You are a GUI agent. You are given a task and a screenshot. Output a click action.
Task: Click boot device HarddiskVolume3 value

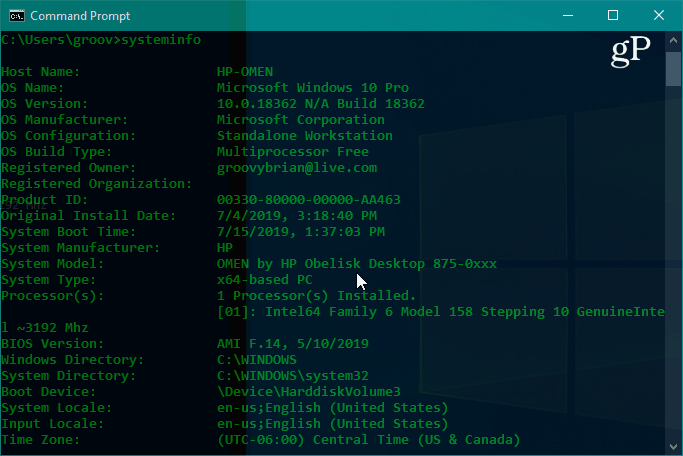pyautogui.click(x=308, y=392)
